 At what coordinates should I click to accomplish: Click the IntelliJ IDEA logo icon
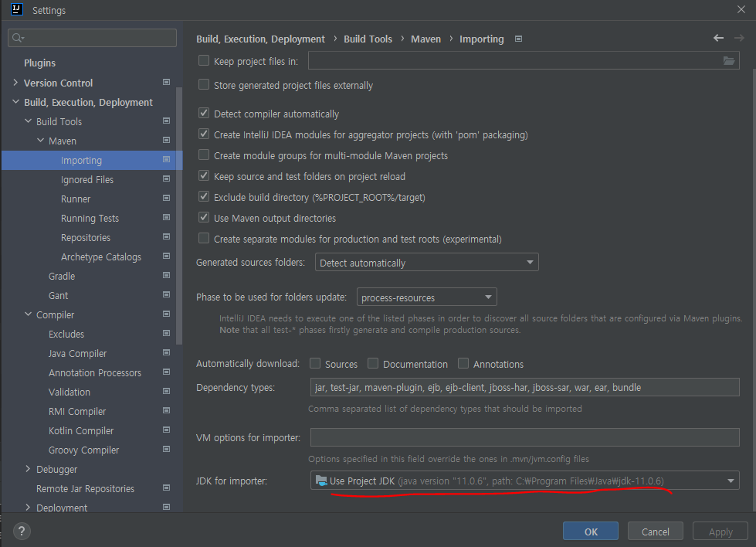pos(17,9)
